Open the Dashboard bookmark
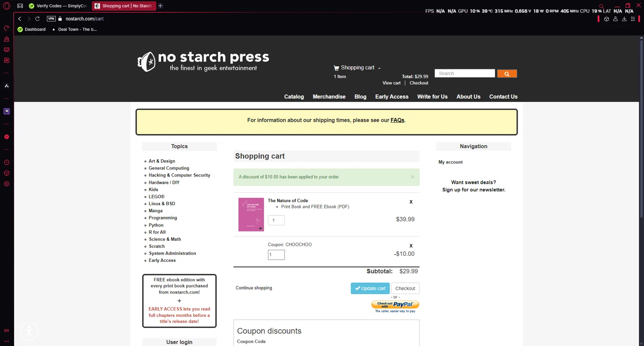This screenshot has width=644, height=346. [31, 30]
